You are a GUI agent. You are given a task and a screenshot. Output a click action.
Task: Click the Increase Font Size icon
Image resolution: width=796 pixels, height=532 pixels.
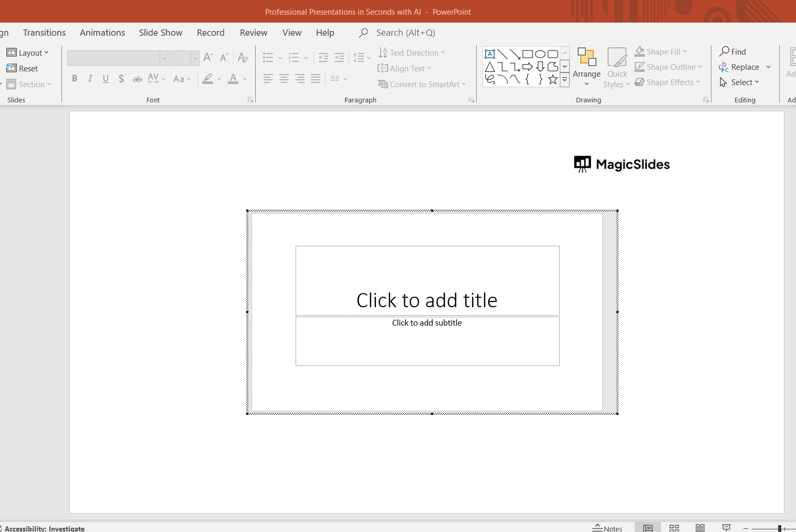point(208,58)
